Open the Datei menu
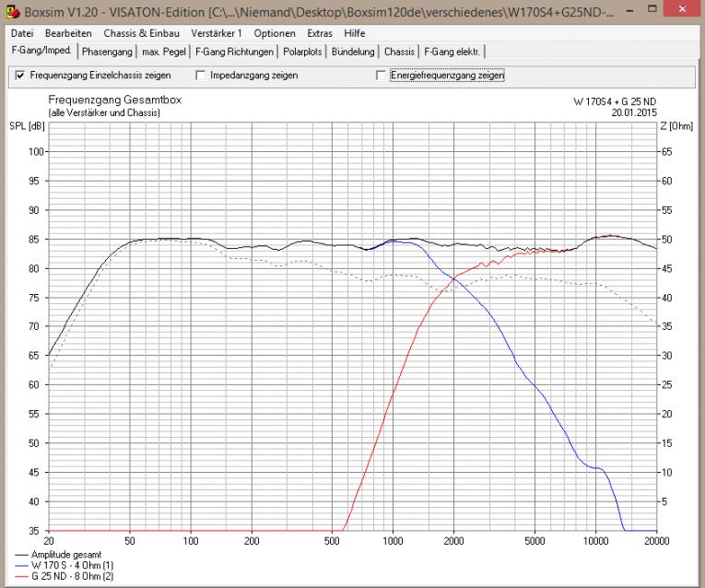 tap(22, 33)
